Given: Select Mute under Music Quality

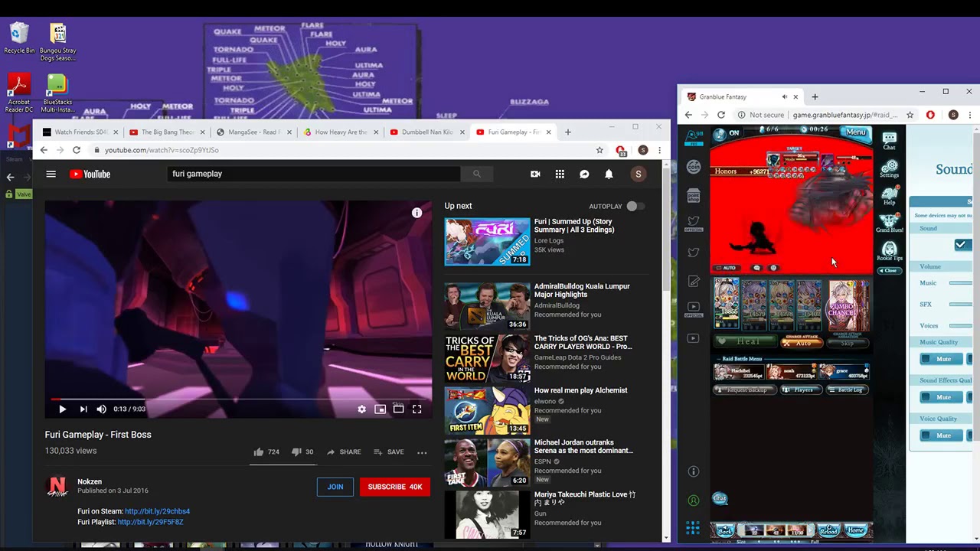Looking at the screenshot, I should coord(940,359).
